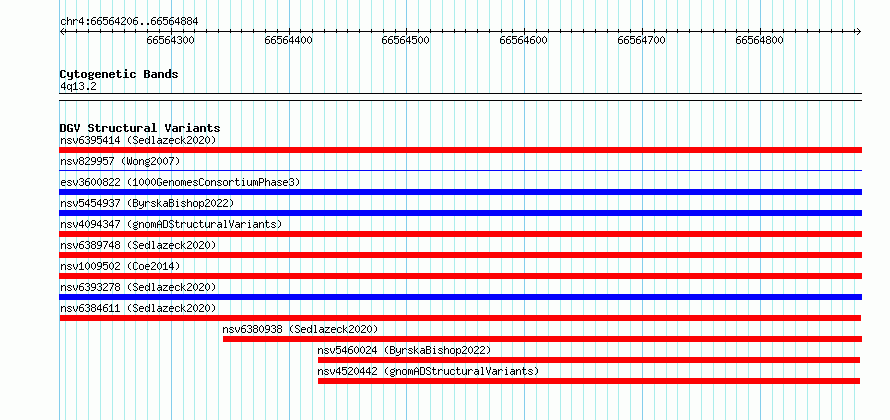Image resolution: width=890 pixels, height=420 pixels.
Task: Click the red bar under nsv6395414
Action: 460,150
